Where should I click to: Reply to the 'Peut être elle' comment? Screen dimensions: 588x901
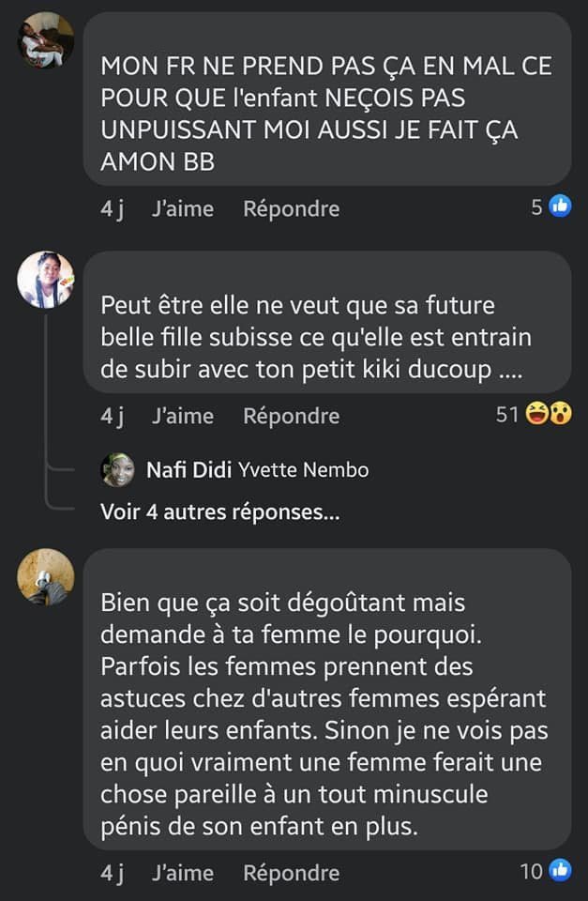(x=291, y=415)
